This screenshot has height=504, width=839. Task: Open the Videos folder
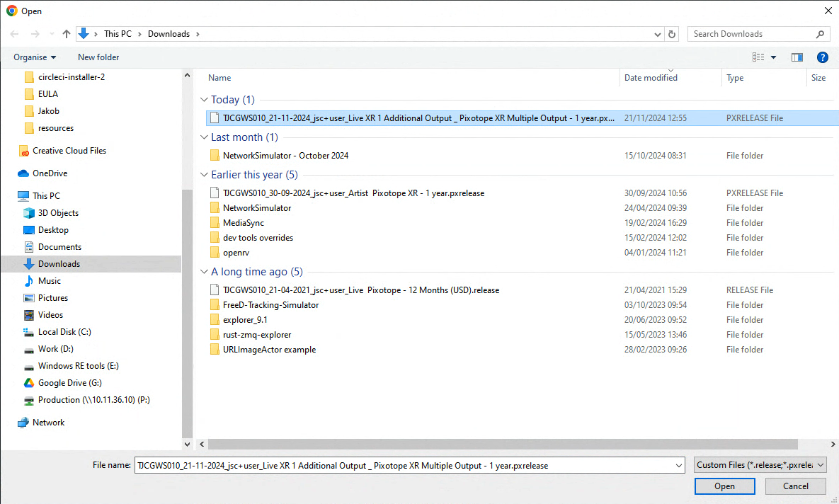50,315
